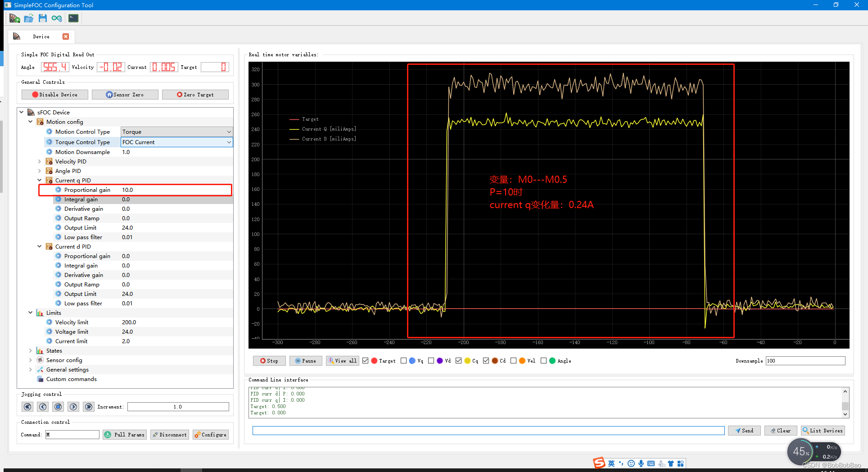
Task: Click the jogging stop icon
Action: [x=58, y=407]
